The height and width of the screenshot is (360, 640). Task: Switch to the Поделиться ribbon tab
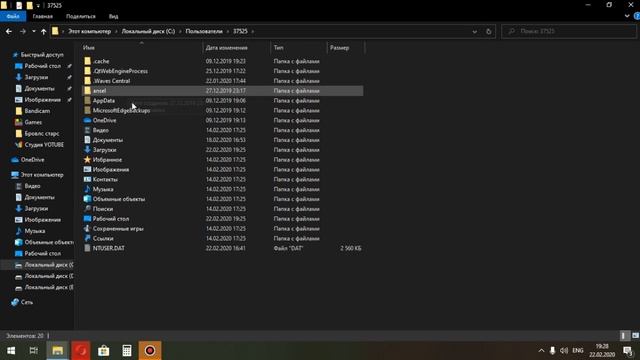pos(80,16)
